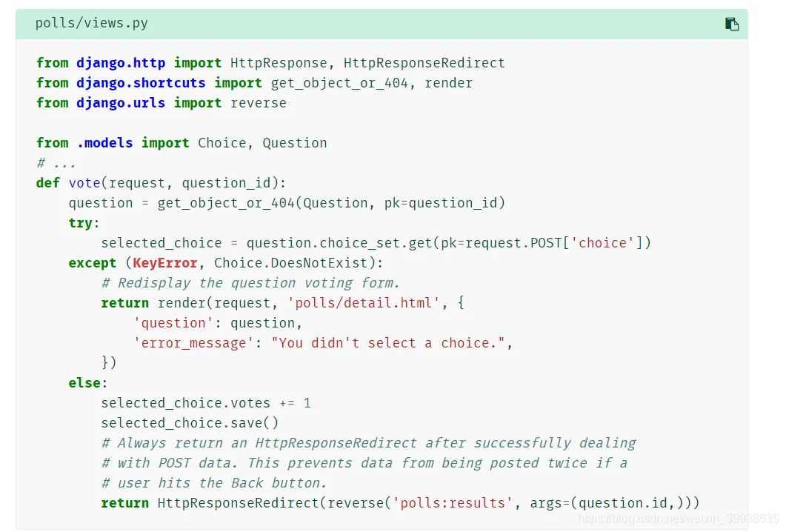The image size is (786, 532).
Task: Click the 'selected_choice.save()' call
Action: coord(190,423)
